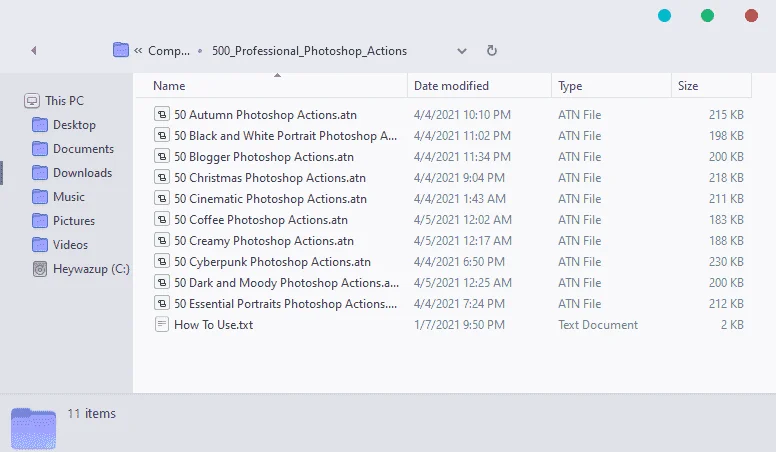Select This PC label in navigation pane

64,101
